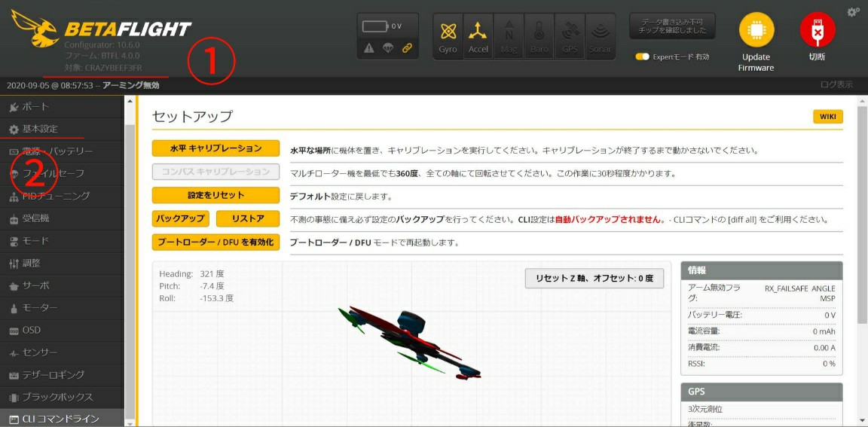Click the yellow link status icon
The height and width of the screenshot is (427, 868).
coord(408,48)
